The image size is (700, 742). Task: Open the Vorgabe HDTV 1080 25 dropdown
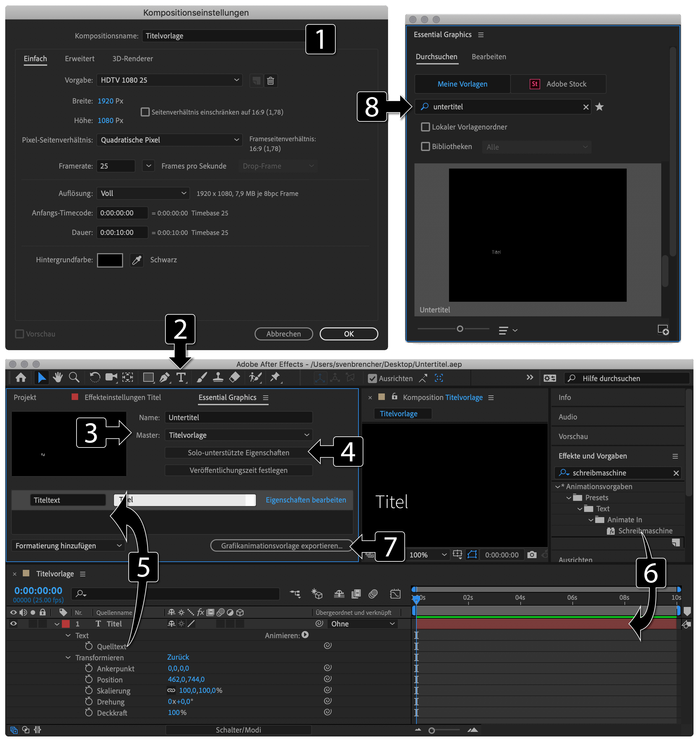pos(170,80)
